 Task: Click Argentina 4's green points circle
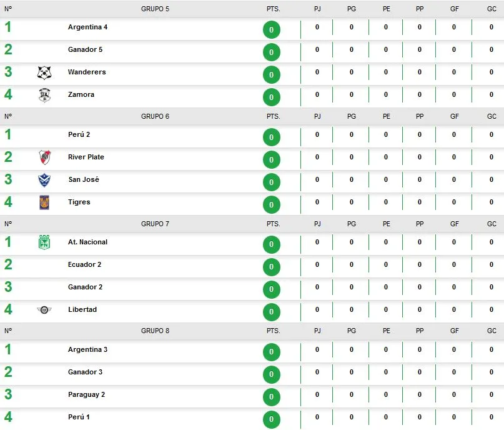click(x=272, y=30)
